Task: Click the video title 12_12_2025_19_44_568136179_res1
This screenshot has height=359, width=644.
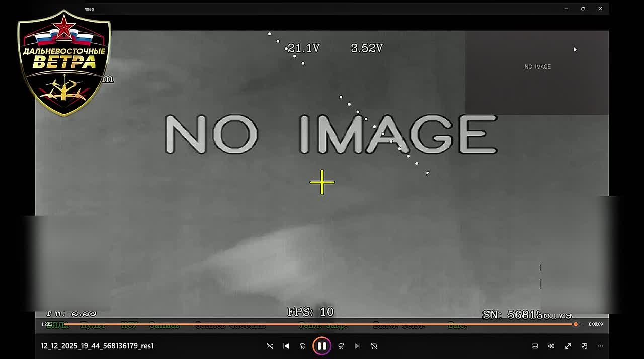Action: [x=97, y=346]
